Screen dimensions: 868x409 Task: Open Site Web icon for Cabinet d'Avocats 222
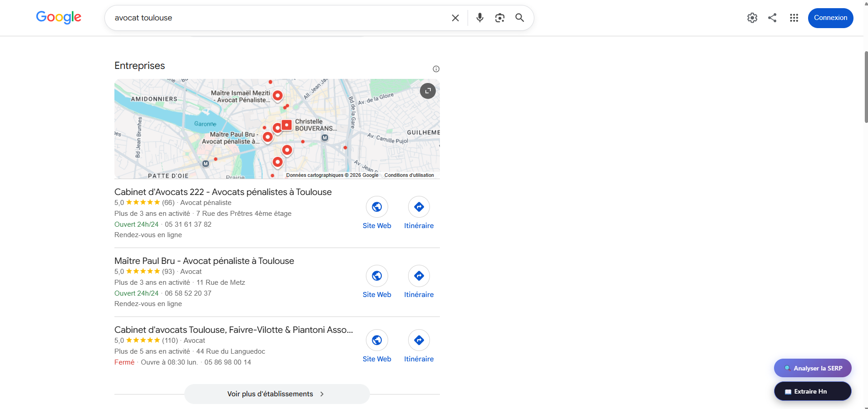pos(377,207)
